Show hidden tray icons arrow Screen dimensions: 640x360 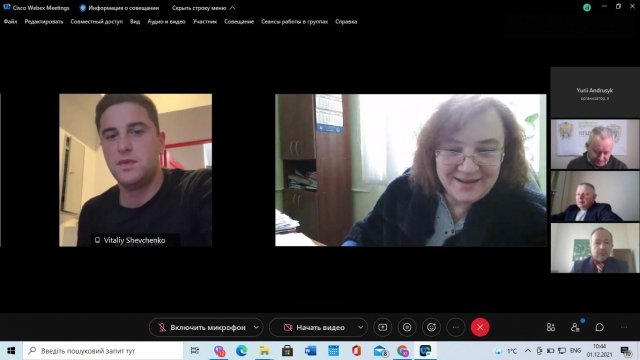528,351
